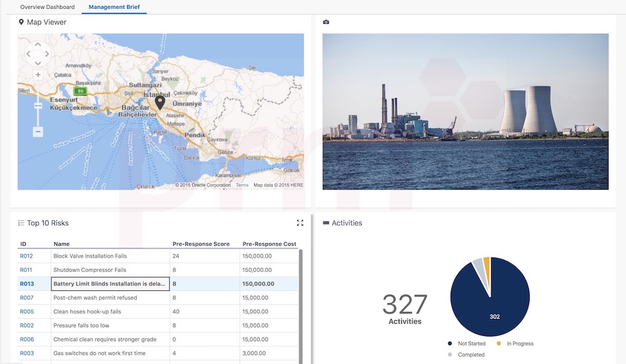Open the map Terms link
Screen dimensions: 626x364
(x=242, y=185)
